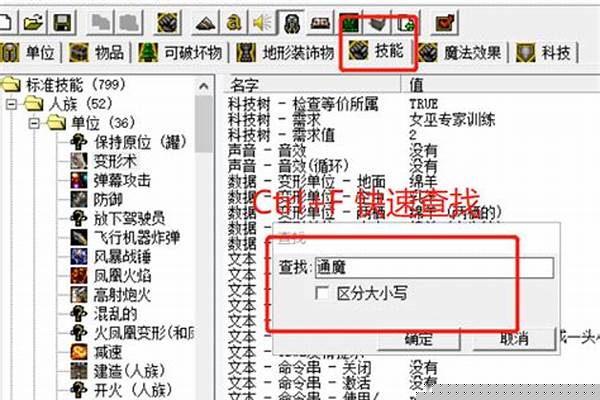Click the 高射炮火 ability icon
Viewport: 600px width, 400px height.
coord(79,295)
